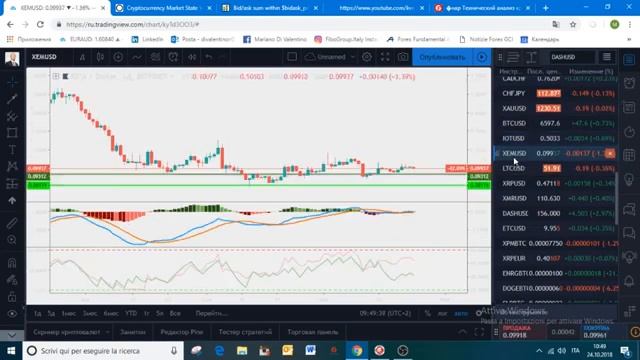This screenshot has width=640, height=360.
Task: Select the pitchfork drawing tool
Action: click(12, 116)
